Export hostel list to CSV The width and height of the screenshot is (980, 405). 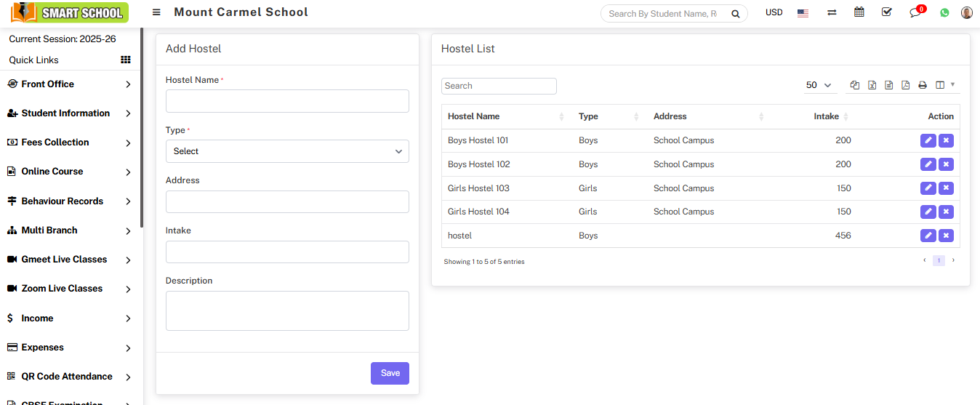pyautogui.click(x=888, y=85)
